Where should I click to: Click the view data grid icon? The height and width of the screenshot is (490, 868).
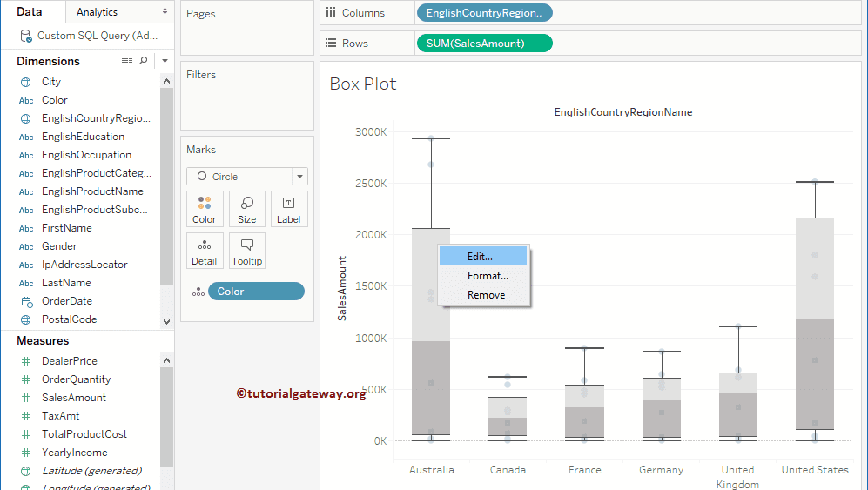click(x=127, y=61)
